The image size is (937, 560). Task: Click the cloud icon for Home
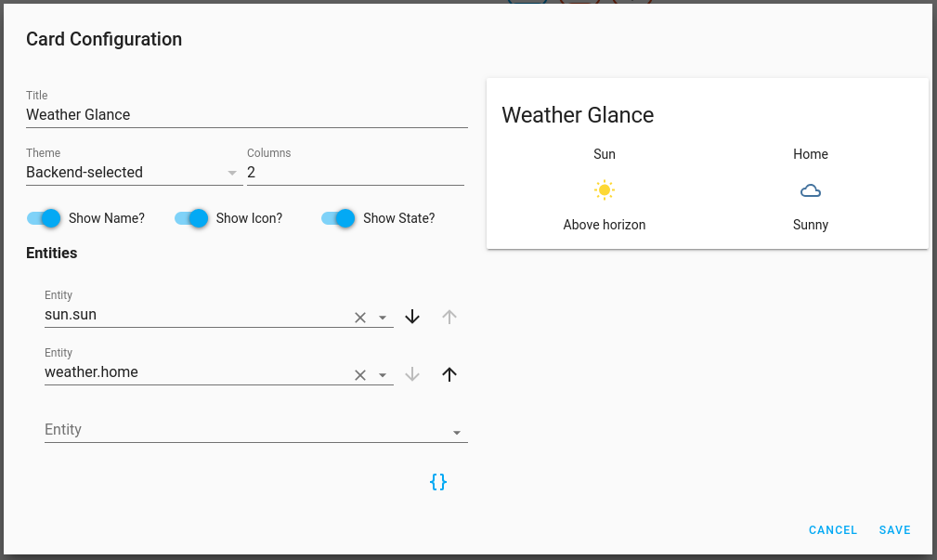[x=811, y=190]
